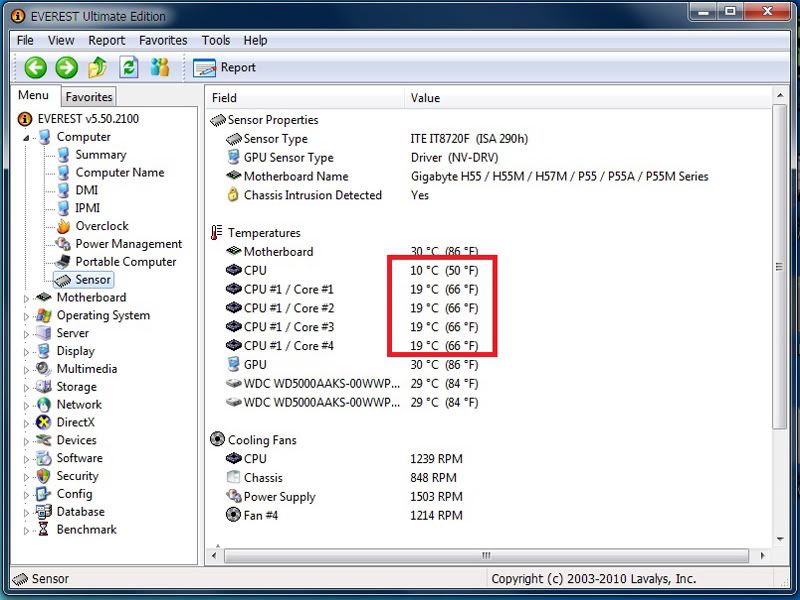Expand the Motherboard tree node
The image size is (800, 600).
tap(26, 298)
